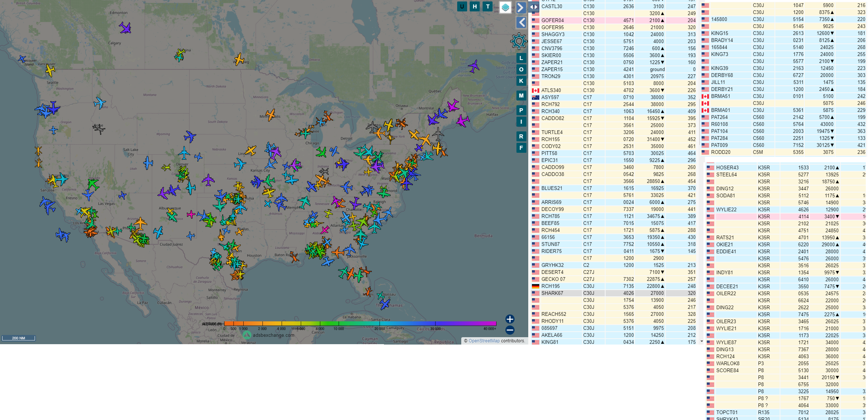Click the PAT264 callsign

click(x=719, y=117)
